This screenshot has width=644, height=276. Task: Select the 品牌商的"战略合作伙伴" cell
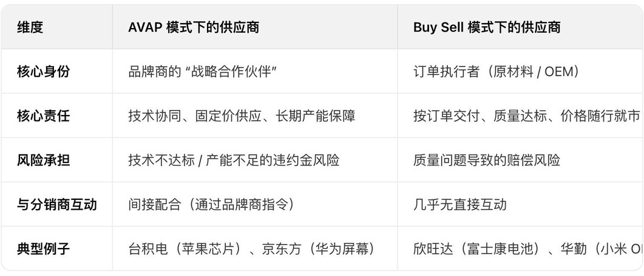pos(203,71)
